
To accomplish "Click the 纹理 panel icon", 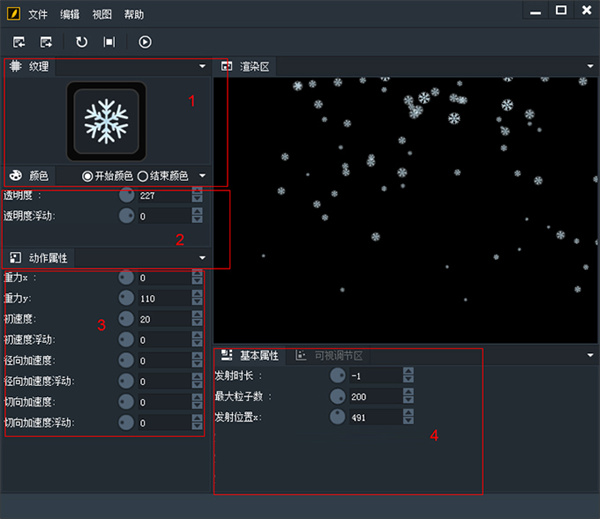I will click(15, 66).
